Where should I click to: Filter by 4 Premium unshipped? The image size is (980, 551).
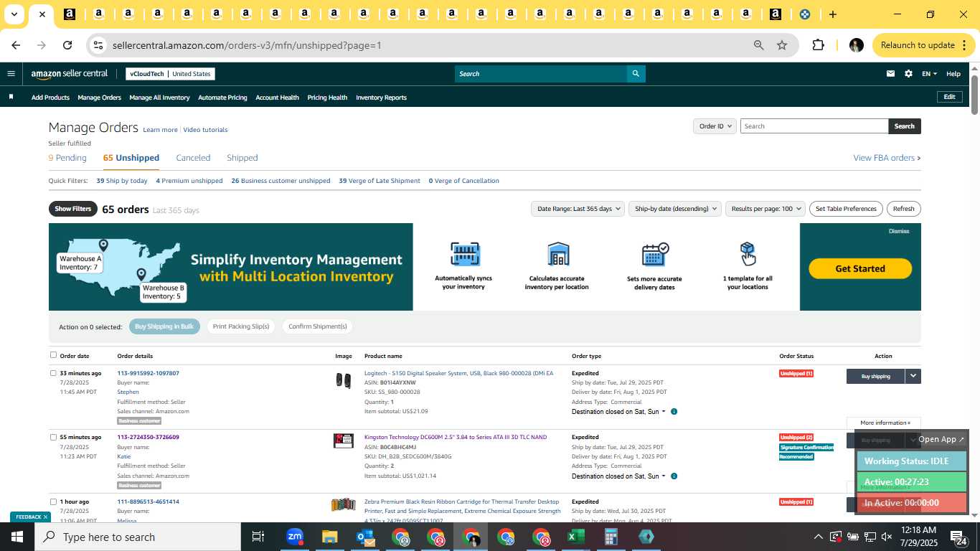pos(189,181)
